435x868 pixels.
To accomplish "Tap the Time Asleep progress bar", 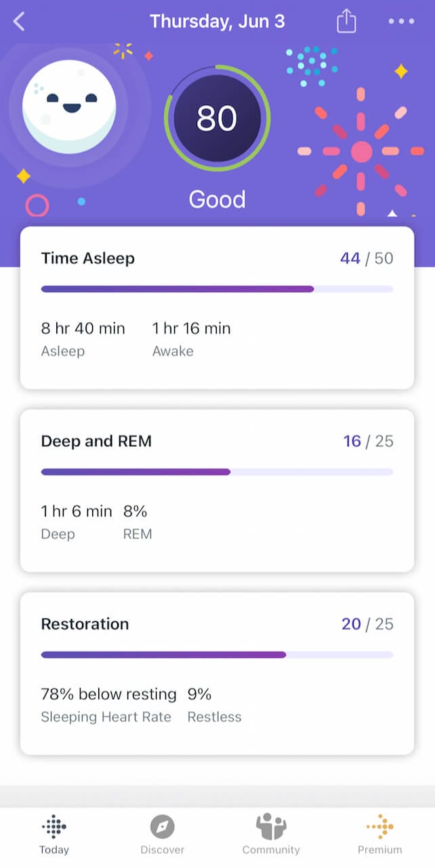I will pos(217,289).
